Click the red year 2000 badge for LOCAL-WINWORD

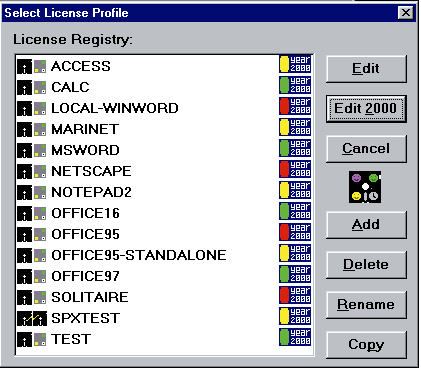[295, 106]
